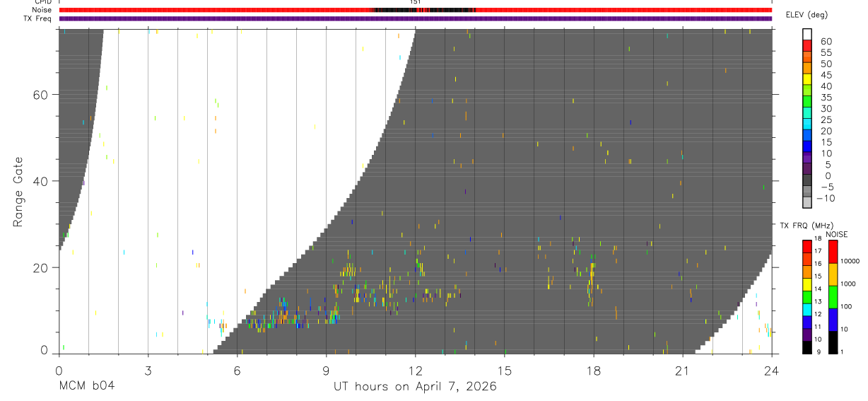Click the "15" tick on UT hours axis
The width and height of the screenshot is (868, 401).
coord(504,370)
